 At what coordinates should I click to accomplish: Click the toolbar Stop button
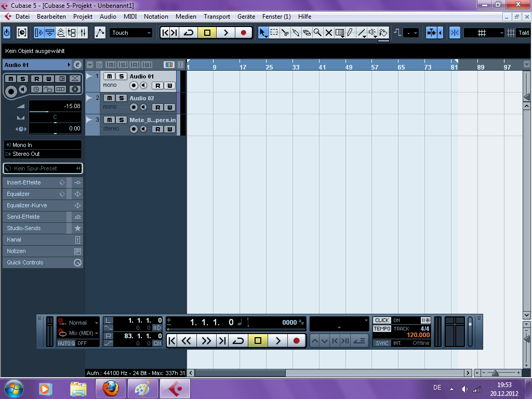point(207,33)
